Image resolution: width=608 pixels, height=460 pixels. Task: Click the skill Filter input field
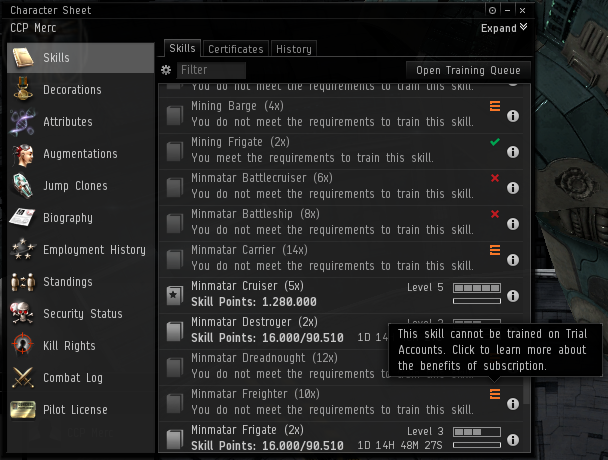click(211, 70)
